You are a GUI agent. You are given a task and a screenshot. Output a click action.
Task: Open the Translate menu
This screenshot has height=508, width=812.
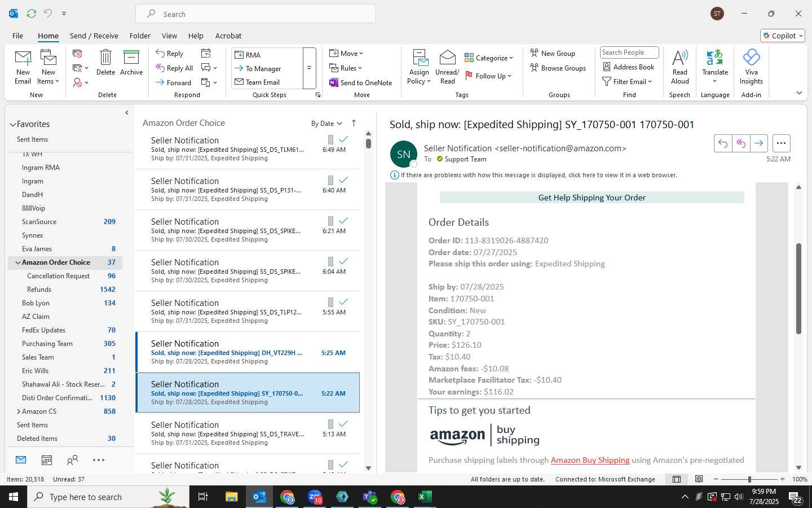click(715, 67)
